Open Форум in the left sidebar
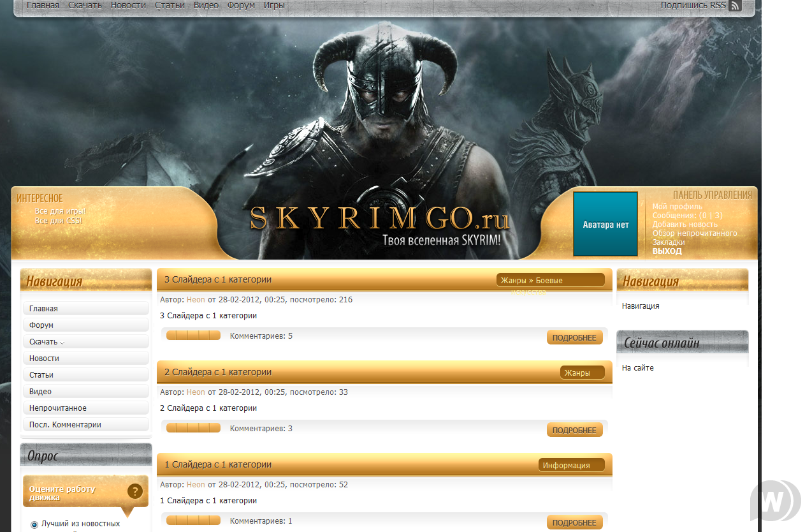This screenshot has width=812, height=532. coord(86,325)
